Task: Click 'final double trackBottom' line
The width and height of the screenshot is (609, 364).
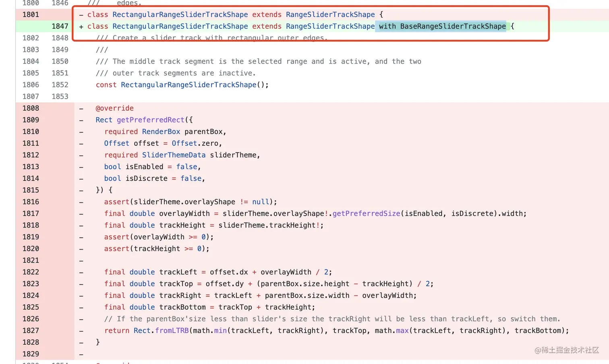Action: pos(209,307)
